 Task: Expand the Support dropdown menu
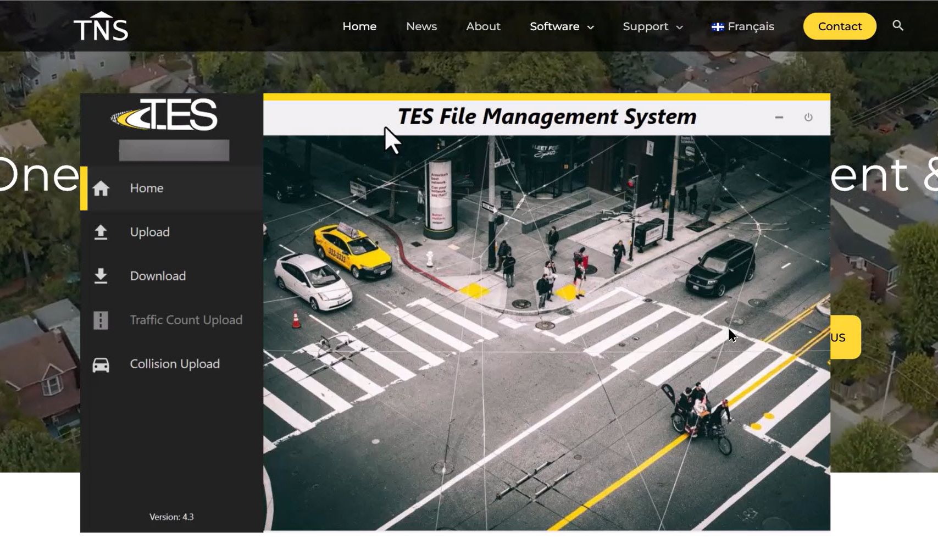[652, 26]
